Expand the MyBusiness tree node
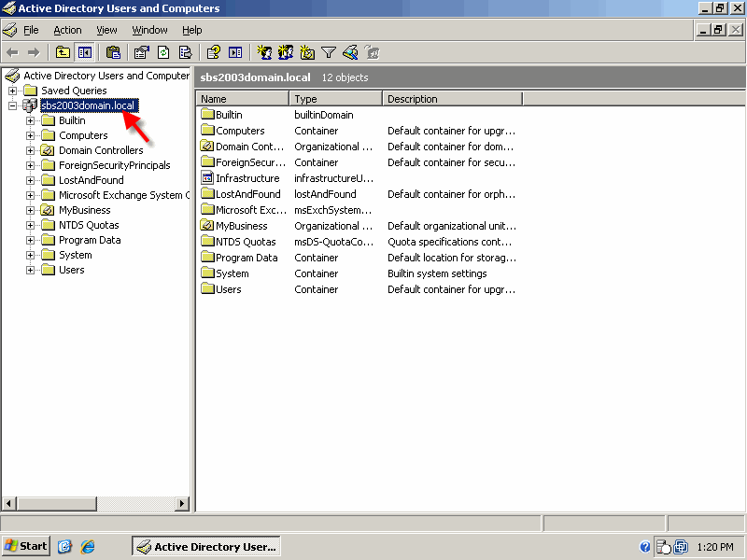Image resolution: width=747 pixels, height=560 pixels. [30, 210]
